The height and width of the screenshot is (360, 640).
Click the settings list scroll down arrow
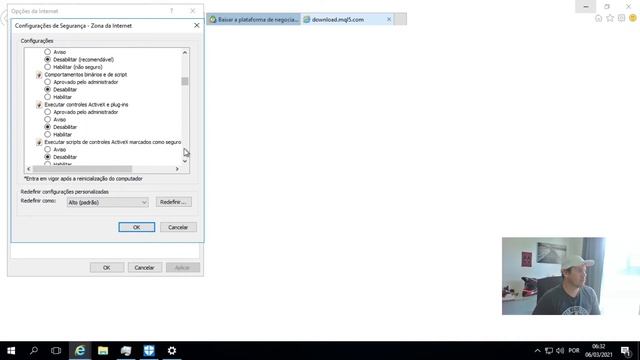[x=185, y=161]
